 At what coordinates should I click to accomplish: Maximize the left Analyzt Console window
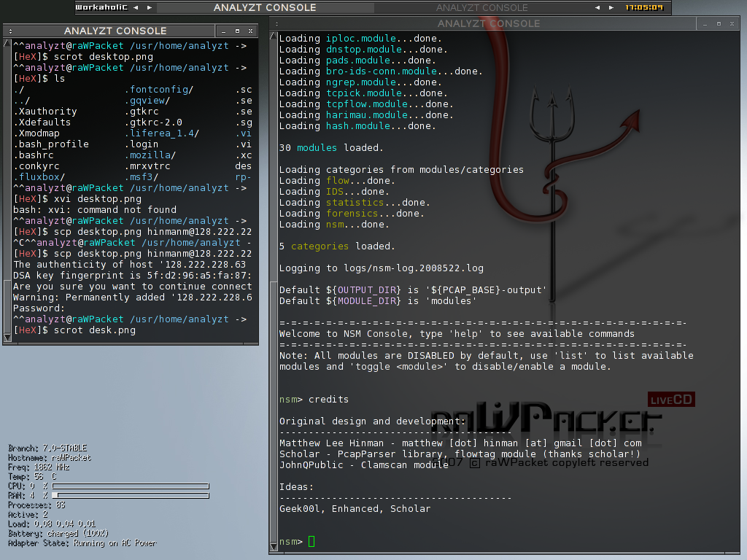coord(237,31)
